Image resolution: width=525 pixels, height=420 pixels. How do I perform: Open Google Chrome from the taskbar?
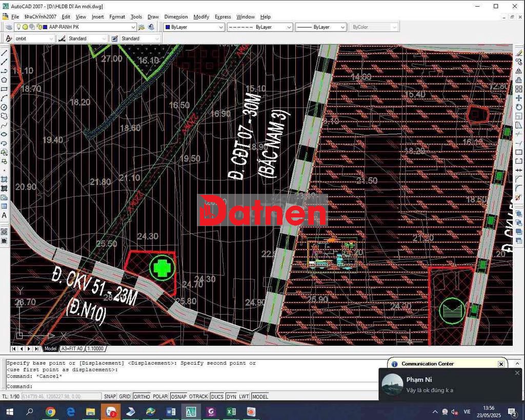point(50,411)
